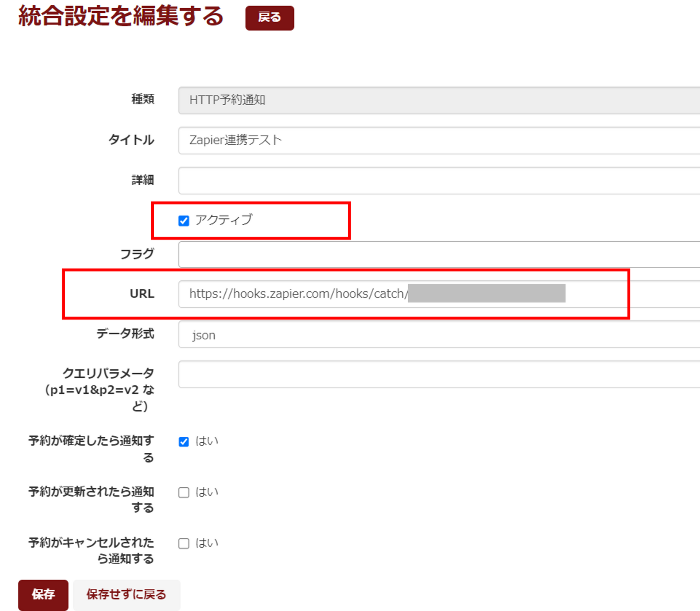The height and width of the screenshot is (611, 700).
Task: Focus the タイトル input with Zapier連携テスト
Action: [x=437, y=140]
